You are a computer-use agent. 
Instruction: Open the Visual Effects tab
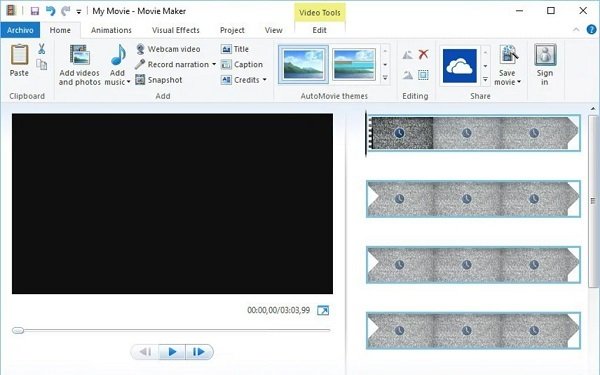point(176,30)
